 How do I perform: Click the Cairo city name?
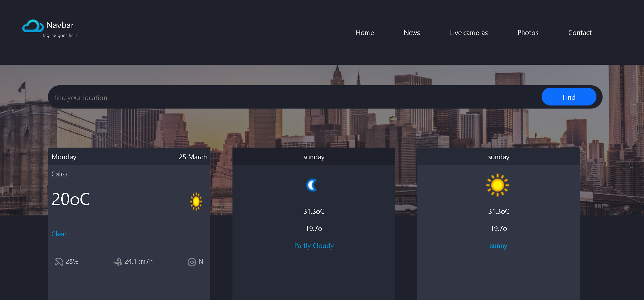(59, 174)
